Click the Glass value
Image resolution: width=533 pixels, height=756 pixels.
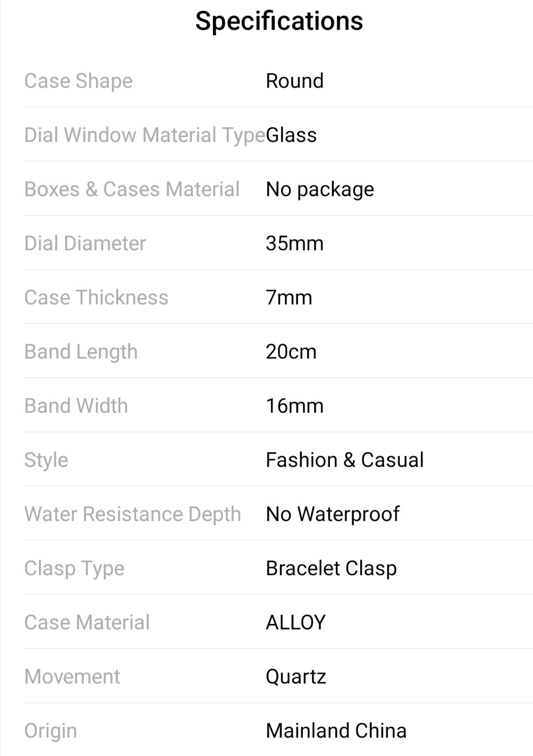291,135
